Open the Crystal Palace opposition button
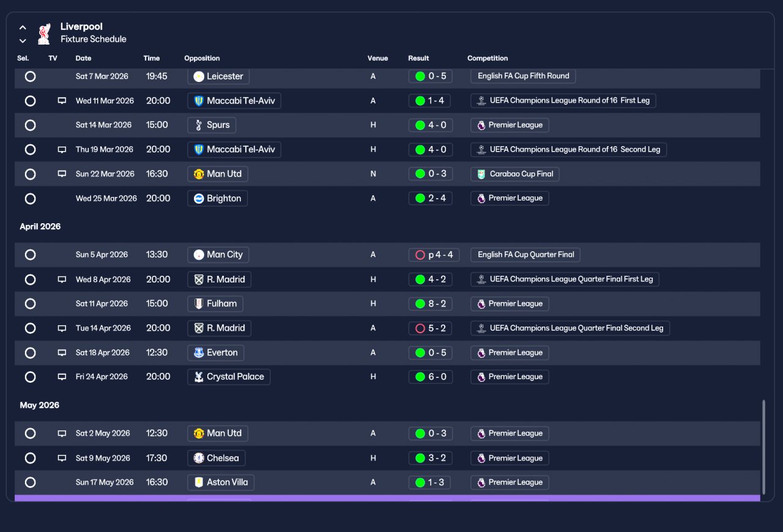783x532 pixels. coord(229,377)
